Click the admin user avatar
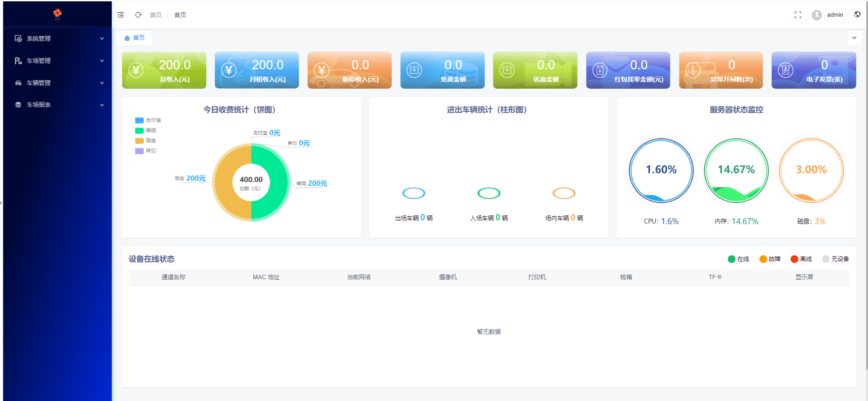The width and height of the screenshot is (868, 401). pyautogui.click(x=816, y=15)
